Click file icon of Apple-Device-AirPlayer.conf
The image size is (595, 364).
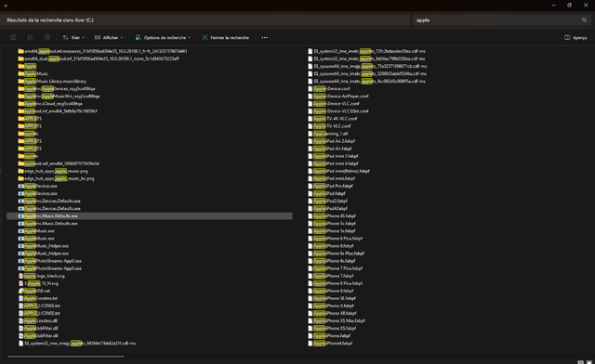tap(311, 96)
